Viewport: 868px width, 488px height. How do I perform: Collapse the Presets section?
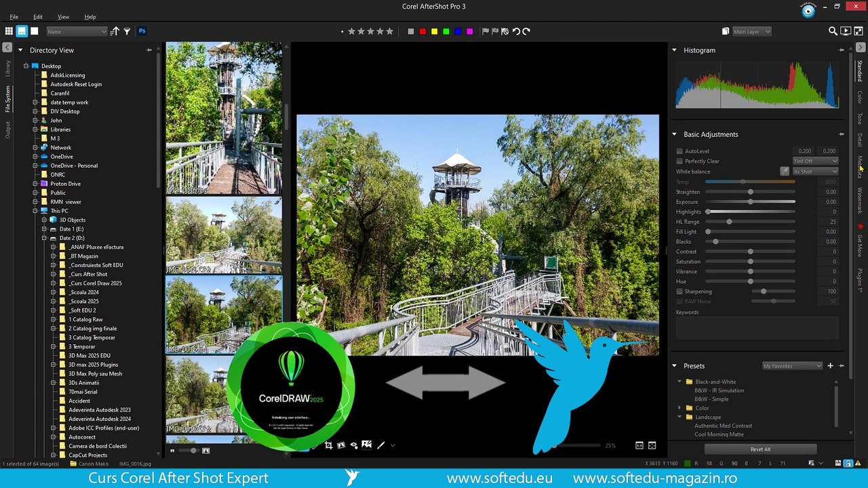674,366
